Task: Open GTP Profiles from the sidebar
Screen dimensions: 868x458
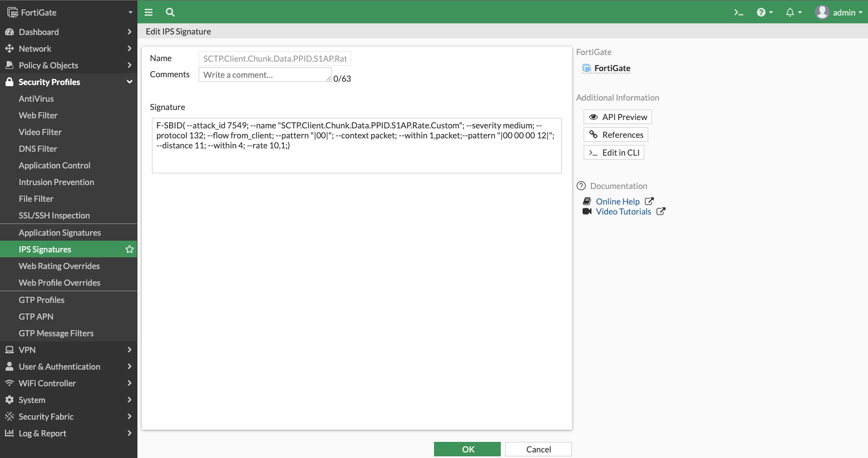Action: pyautogui.click(x=42, y=300)
